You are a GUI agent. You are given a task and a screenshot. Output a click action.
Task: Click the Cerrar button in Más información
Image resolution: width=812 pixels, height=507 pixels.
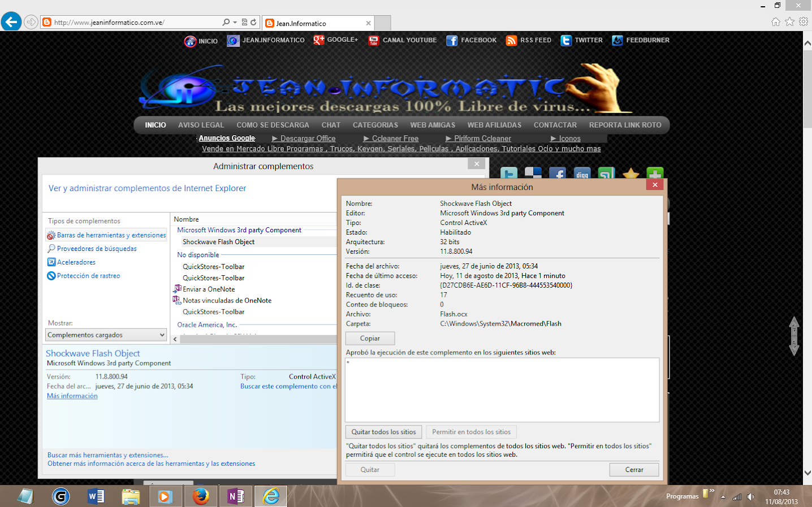pos(634,470)
